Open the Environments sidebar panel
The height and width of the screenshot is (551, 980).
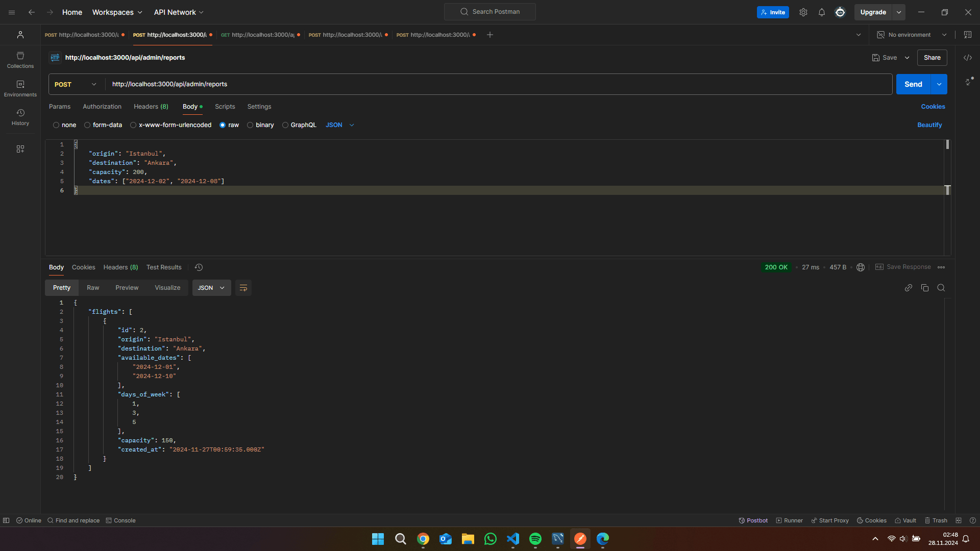pos(20,88)
